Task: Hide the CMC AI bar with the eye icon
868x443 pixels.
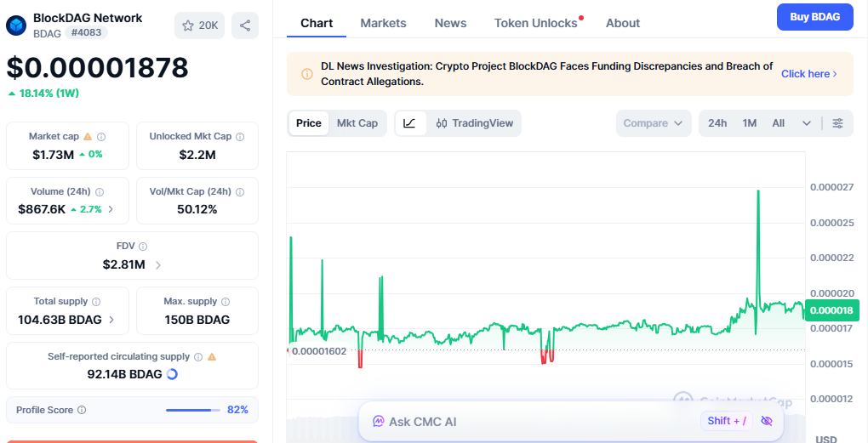Action: (766, 421)
